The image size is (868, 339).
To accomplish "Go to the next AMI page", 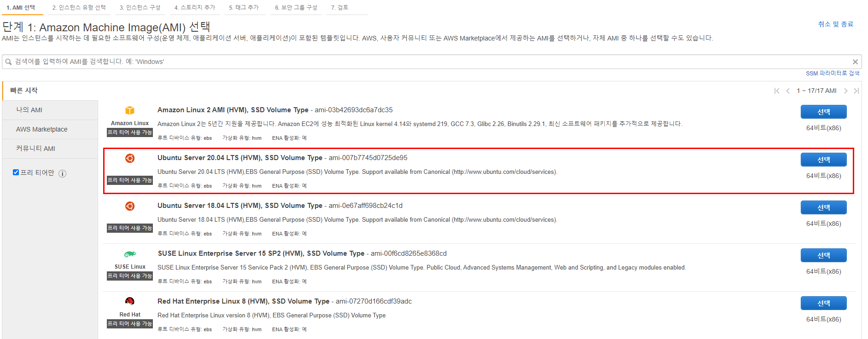I will point(845,91).
